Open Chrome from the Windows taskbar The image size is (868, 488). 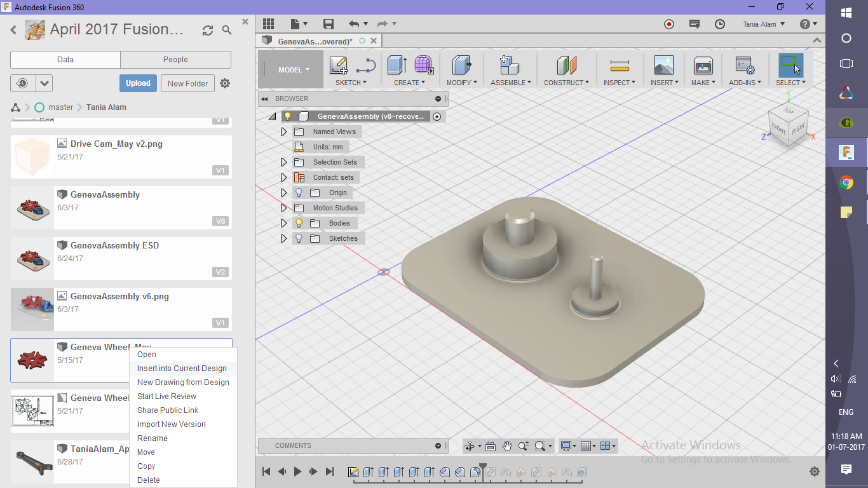tap(846, 183)
